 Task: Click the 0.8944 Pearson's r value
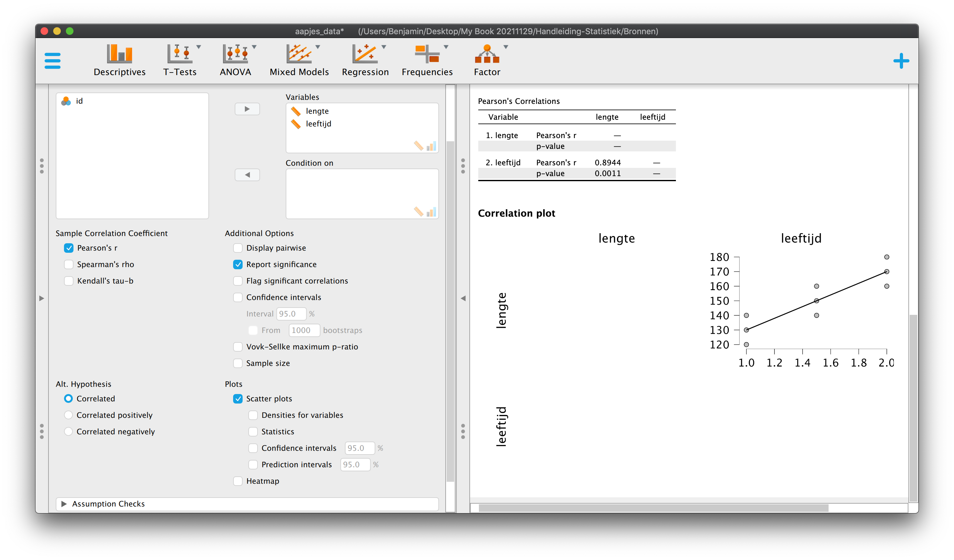(607, 163)
